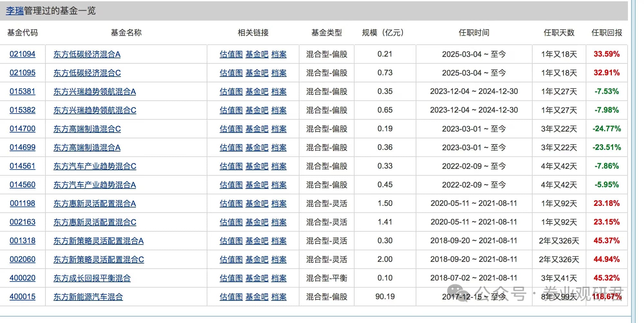Click fund code 400020
The image size is (644, 323).
pyautogui.click(x=23, y=278)
